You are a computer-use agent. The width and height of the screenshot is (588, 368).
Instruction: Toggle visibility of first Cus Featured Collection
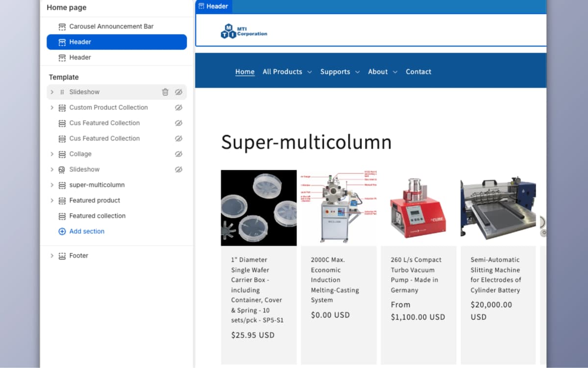pyautogui.click(x=178, y=123)
